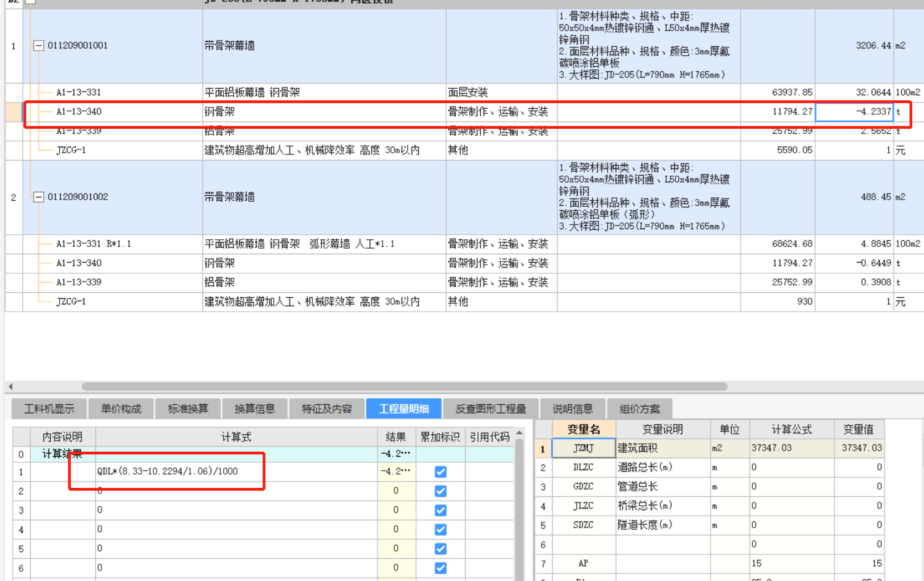The image size is (924, 581).
Task: Click the 变量值 column header
Action: pyautogui.click(x=859, y=429)
